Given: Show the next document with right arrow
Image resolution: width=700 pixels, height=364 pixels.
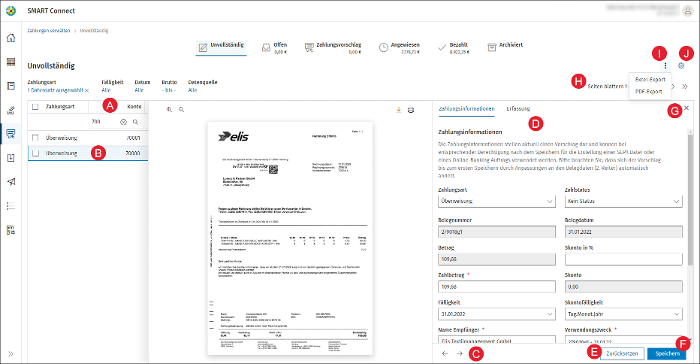Looking at the screenshot, I should click(459, 353).
